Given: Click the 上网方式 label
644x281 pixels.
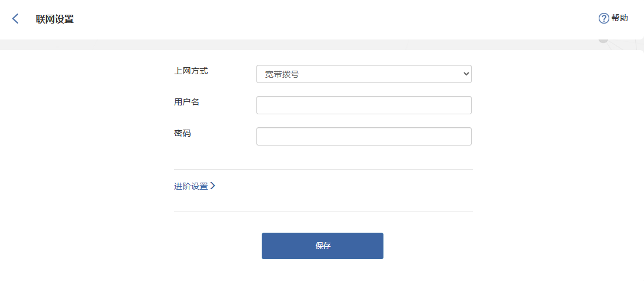Looking at the screenshot, I should coord(191,71).
